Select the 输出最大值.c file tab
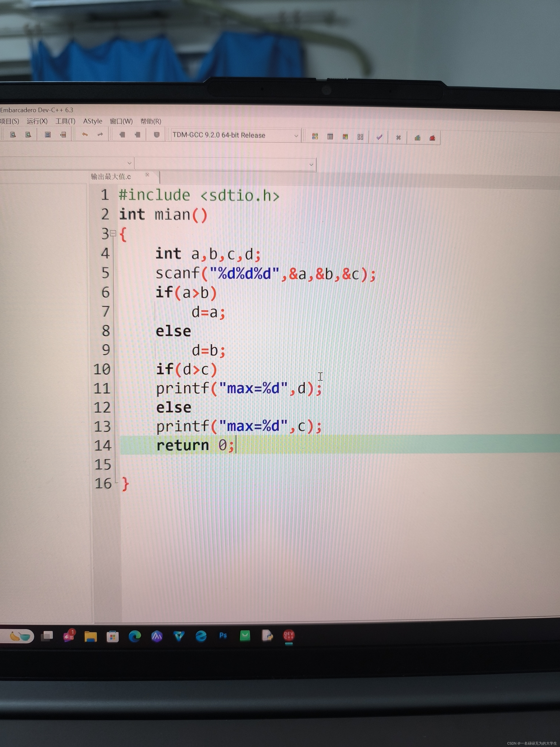560x747 pixels. pyautogui.click(x=111, y=177)
